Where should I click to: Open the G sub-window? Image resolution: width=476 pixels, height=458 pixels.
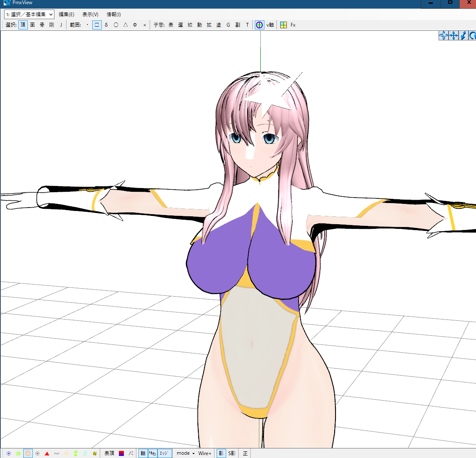tap(228, 25)
